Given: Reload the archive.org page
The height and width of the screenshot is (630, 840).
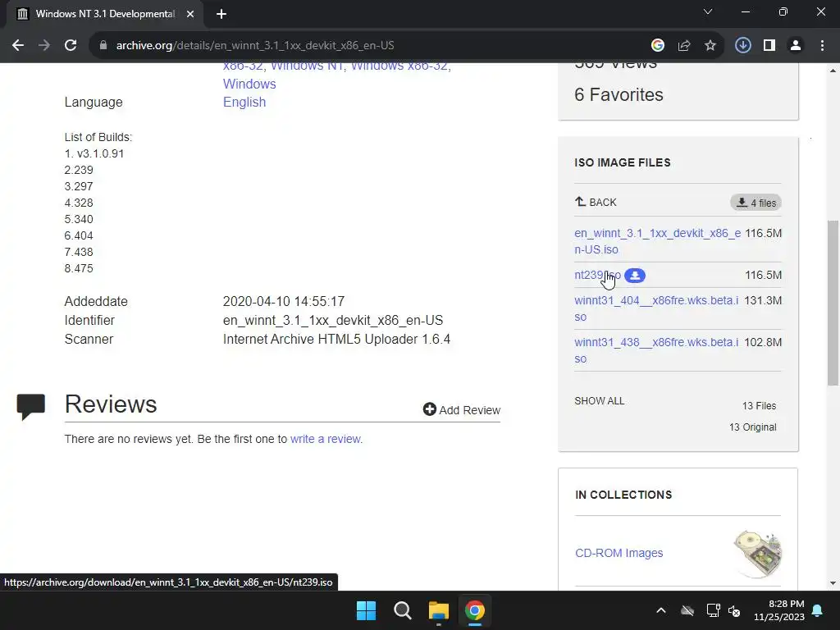Looking at the screenshot, I should [71, 46].
